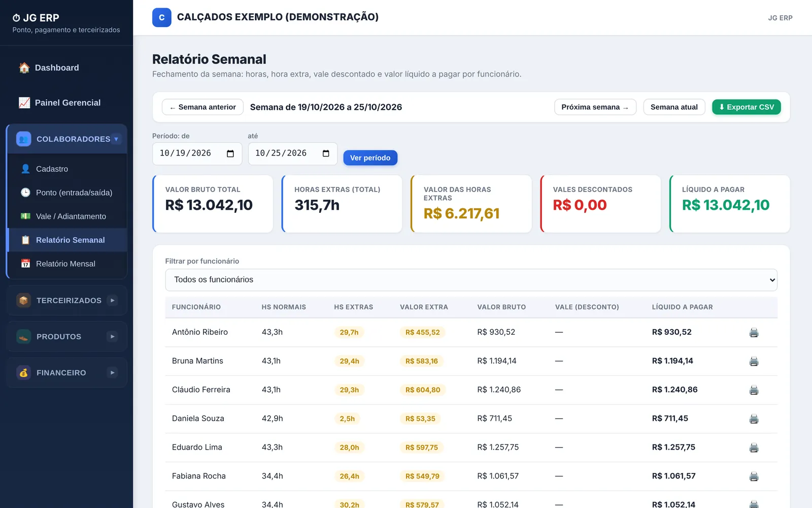The height and width of the screenshot is (508, 812).
Task: Open Relatório Mensal page
Action: (67, 264)
